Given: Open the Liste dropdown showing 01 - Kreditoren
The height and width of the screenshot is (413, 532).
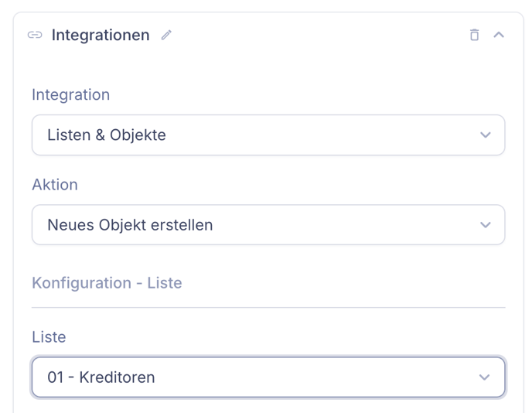Looking at the screenshot, I should pyautogui.click(x=268, y=377).
